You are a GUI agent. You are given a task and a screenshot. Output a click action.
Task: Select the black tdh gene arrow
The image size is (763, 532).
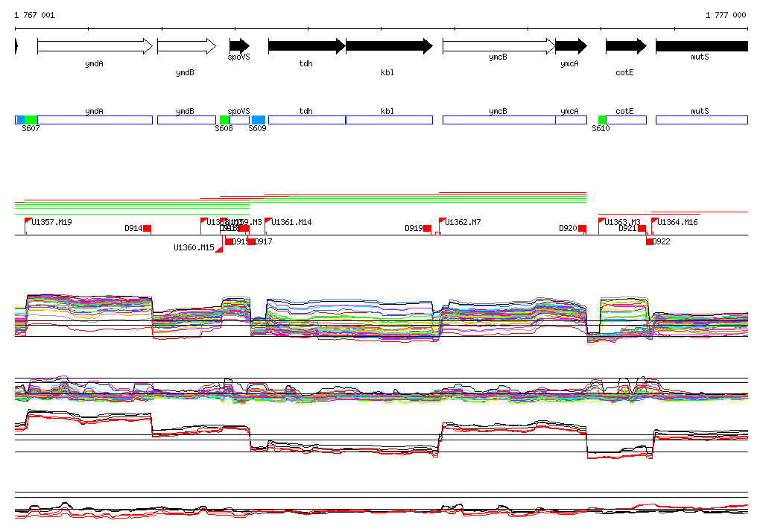click(307, 46)
